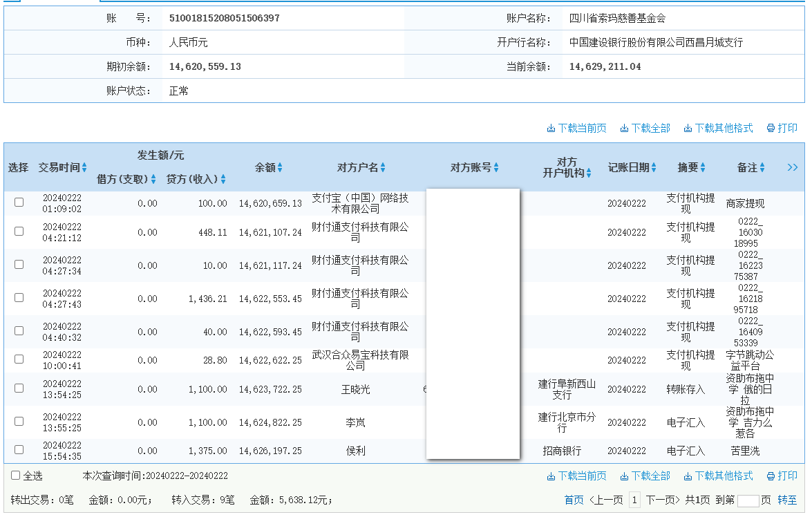The width and height of the screenshot is (812, 517).
Task: Click bottom 下载全部 download link
Action: point(645,476)
